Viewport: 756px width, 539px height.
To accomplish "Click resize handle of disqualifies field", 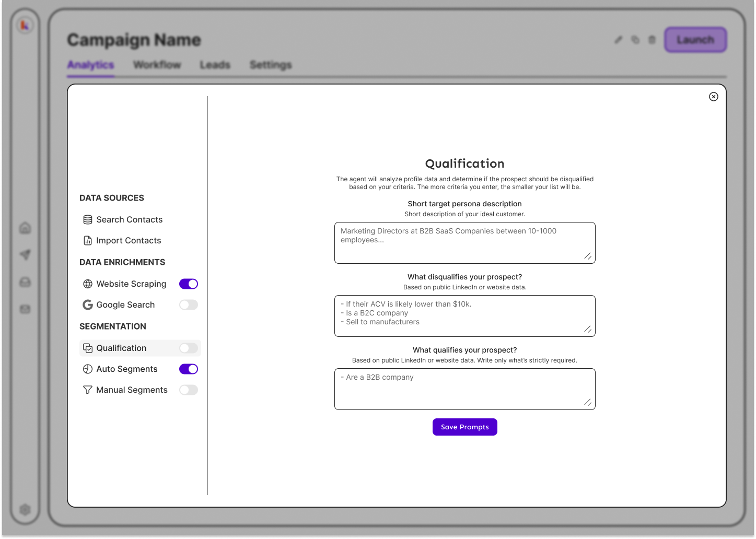I will click(588, 330).
